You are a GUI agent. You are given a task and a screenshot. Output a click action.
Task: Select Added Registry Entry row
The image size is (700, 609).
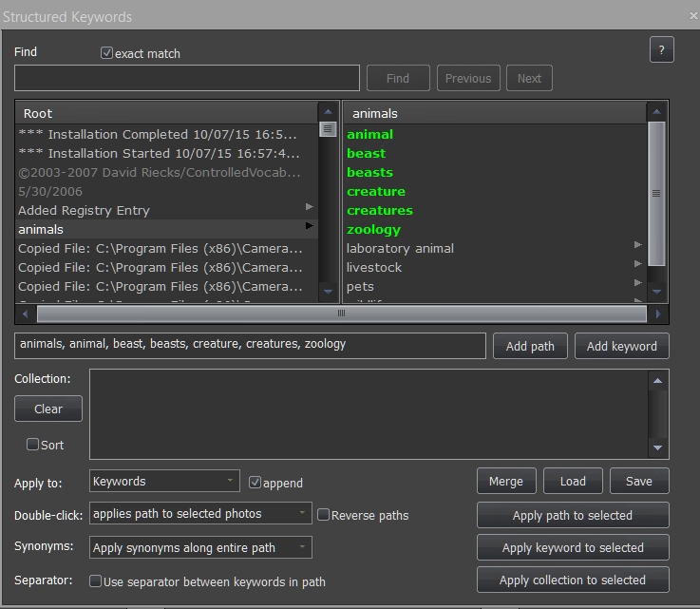[x=166, y=210]
